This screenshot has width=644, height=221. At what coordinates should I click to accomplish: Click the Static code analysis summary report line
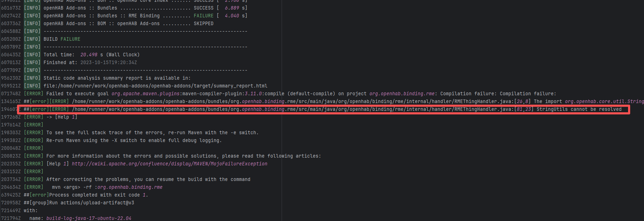117,78
